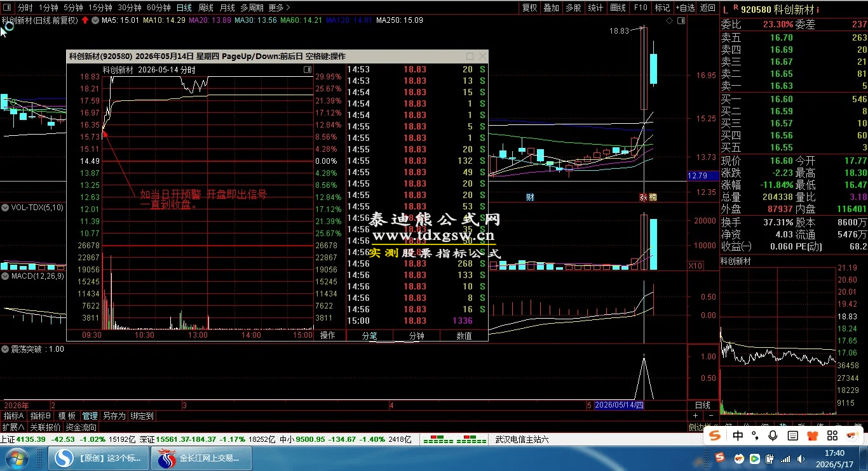Click the red up-arrow next to 前复权
Viewport: 868px width, 471px height.
click(x=85, y=20)
